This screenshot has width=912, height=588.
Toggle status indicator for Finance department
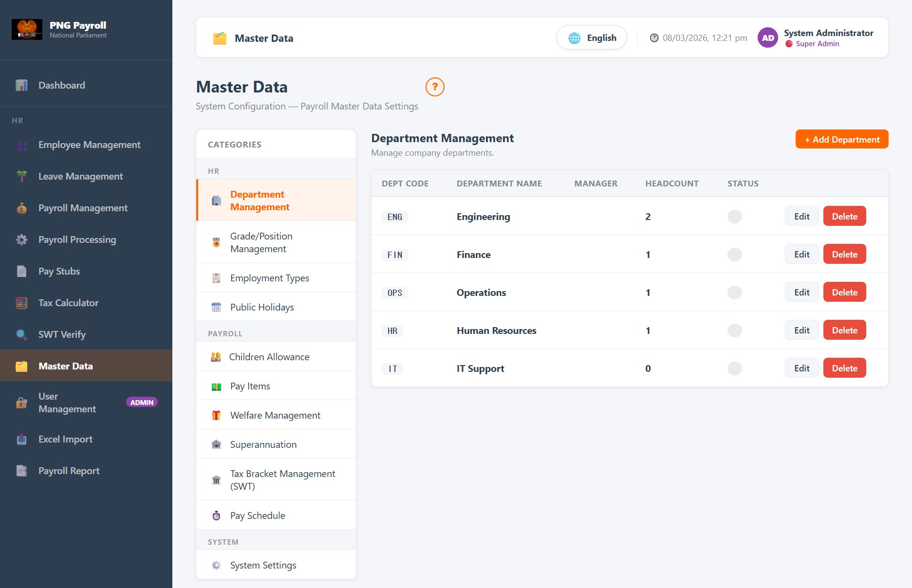click(734, 255)
